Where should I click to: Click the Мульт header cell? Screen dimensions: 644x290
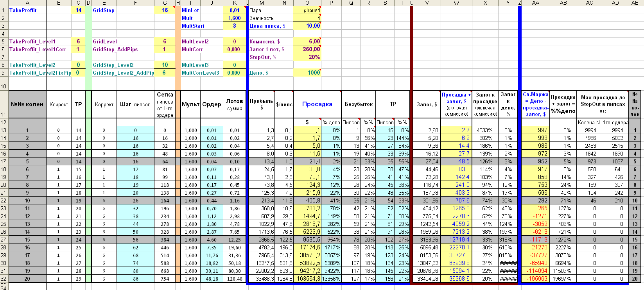190,104
